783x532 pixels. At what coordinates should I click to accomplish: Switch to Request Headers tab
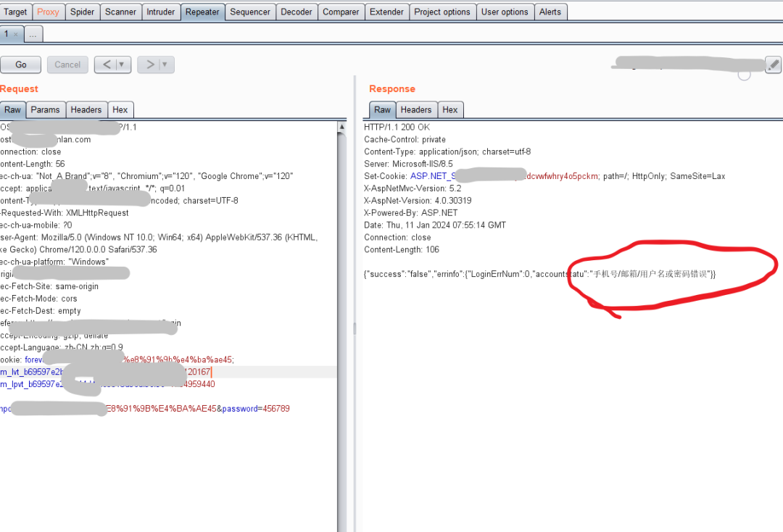pos(86,109)
